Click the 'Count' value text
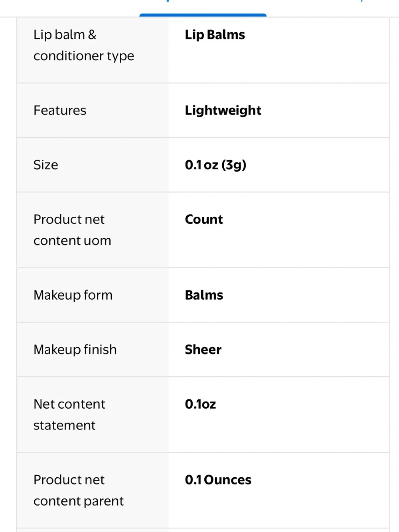Viewport: 399px width, 532px height. pyautogui.click(x=204, y=220)
